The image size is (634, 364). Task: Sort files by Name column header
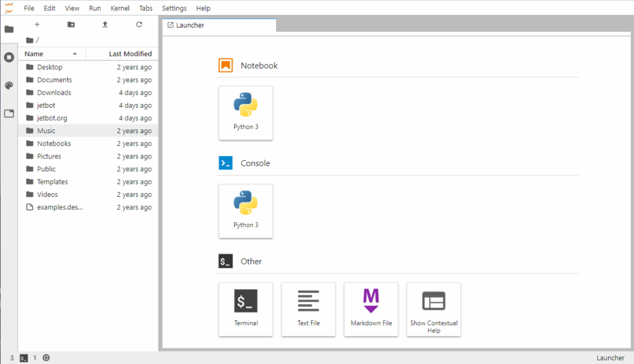point(34,54)
